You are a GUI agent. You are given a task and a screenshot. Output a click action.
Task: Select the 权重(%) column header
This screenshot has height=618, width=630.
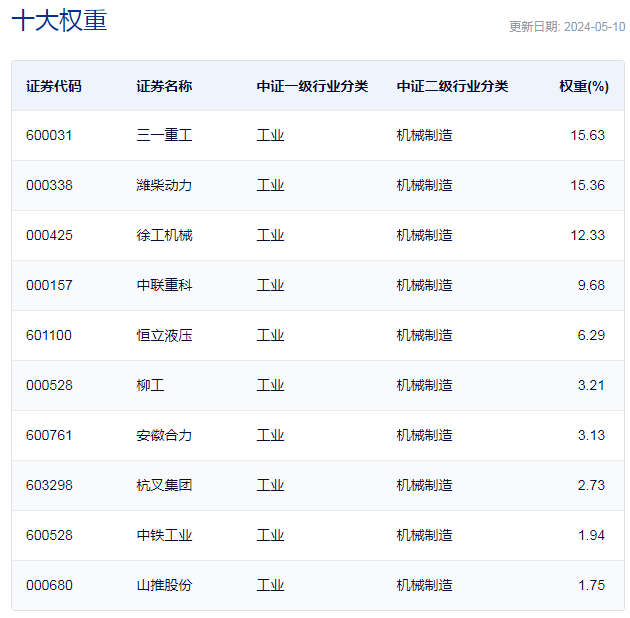click(584, 86)
